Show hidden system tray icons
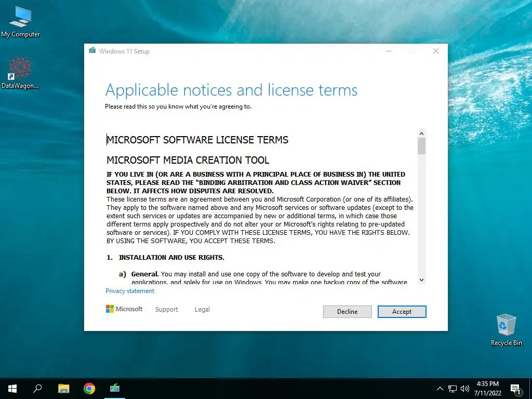 pos(440,389)
